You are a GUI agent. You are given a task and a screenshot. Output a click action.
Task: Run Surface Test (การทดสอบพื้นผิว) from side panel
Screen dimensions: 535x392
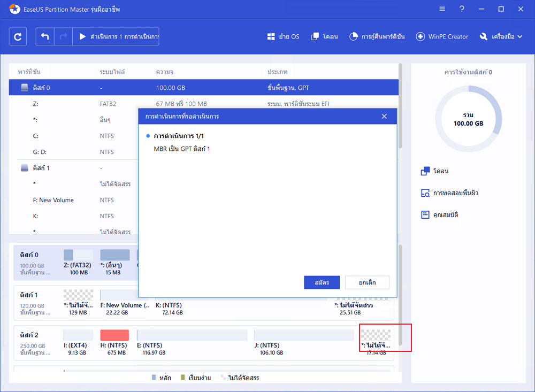point(449,193)
